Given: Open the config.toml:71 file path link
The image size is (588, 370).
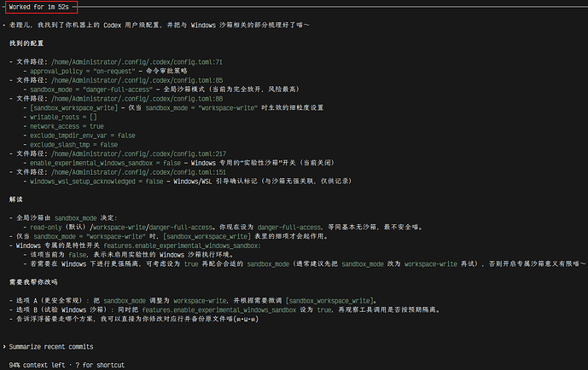Looking at the screenshot, I should (137, 62).
